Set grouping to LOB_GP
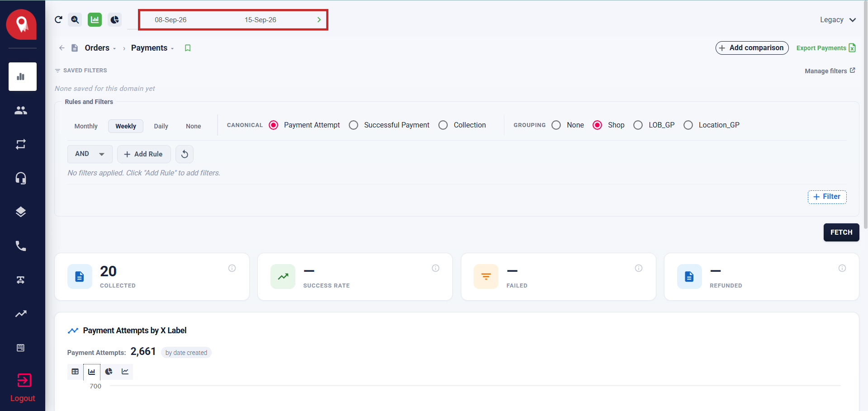The width and height of the screenshot is (868, 411). (638, 125)
